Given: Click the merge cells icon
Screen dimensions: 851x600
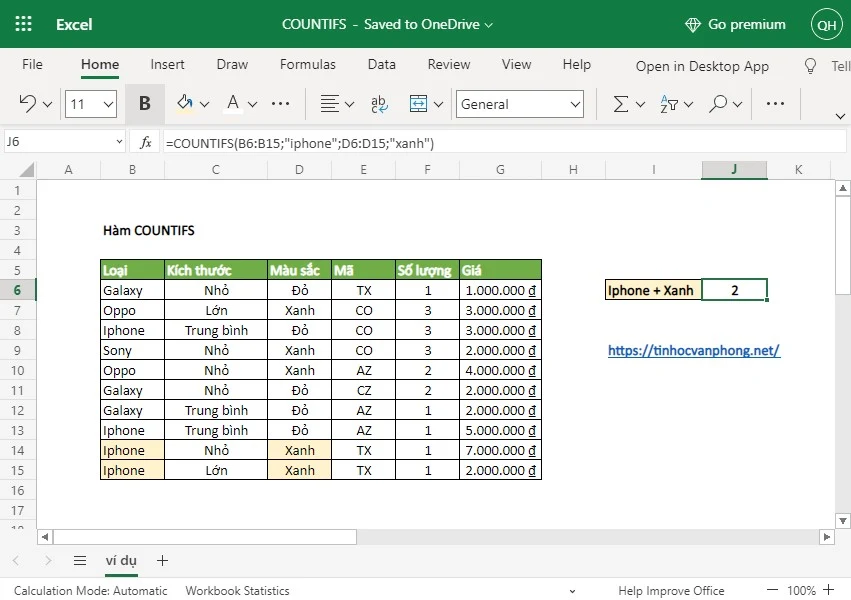Looking at the screenshot, I should click(418, 104).
